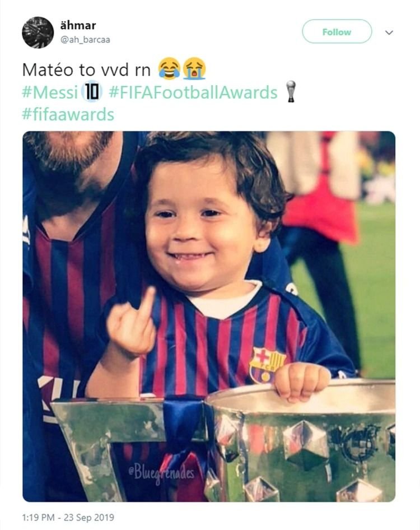Click the 1:19 PM timestamp

pos(38,517)
